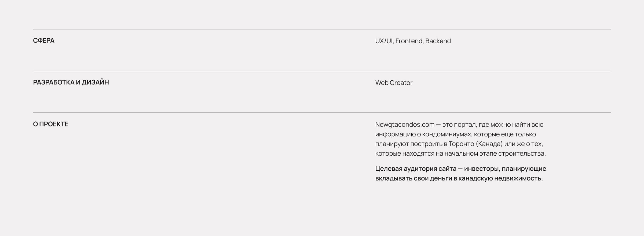Click the word портал in the description

466,125
